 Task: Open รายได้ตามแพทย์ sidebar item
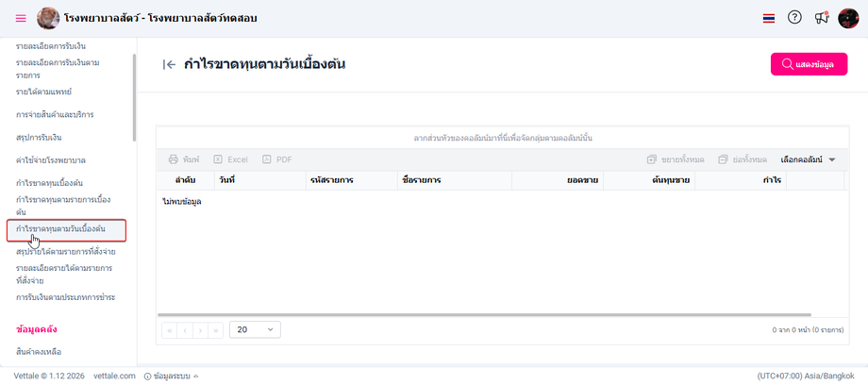click(43, 92)
